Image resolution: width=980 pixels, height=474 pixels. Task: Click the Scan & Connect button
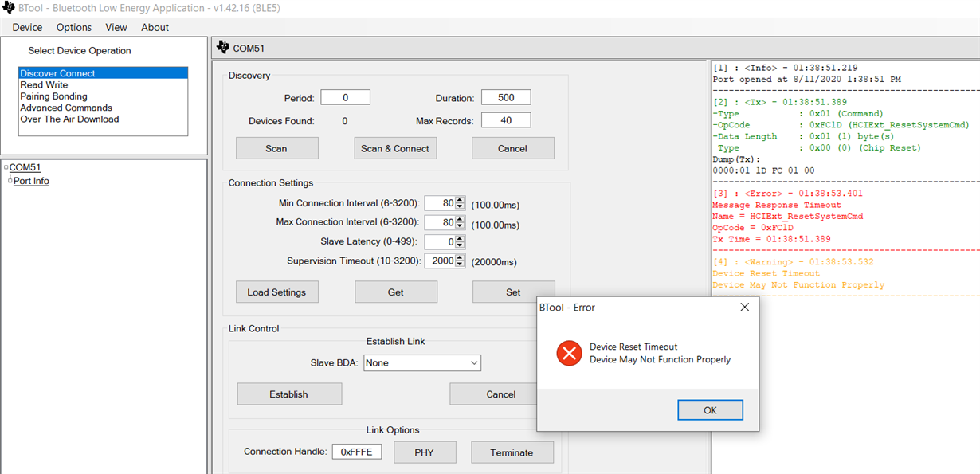[395, 148]
